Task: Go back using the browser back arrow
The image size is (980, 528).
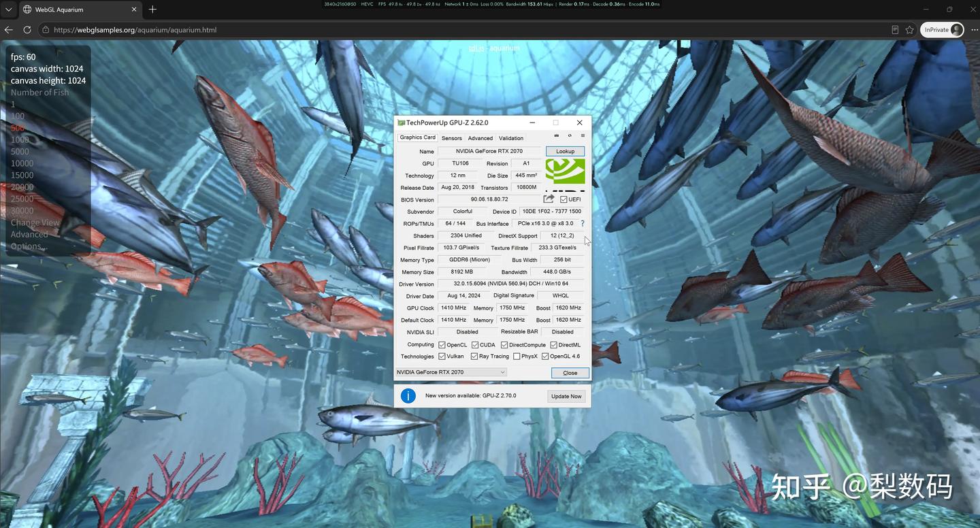Action: (9, 30)
